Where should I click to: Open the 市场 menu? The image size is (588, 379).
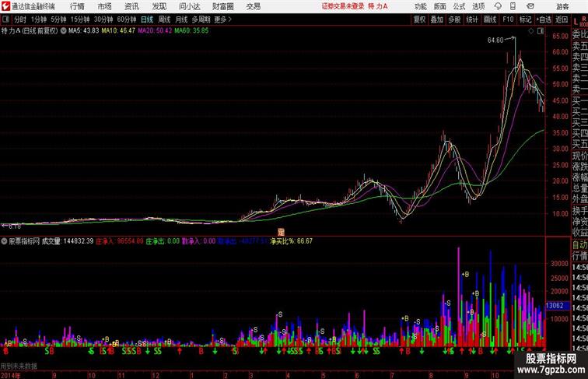(104, 6)
